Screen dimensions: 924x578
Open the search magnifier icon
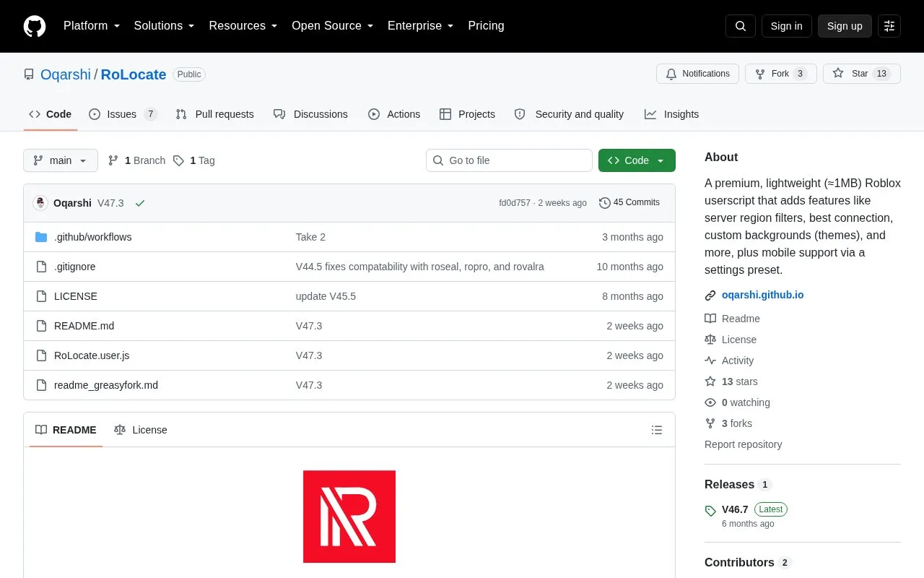pos(741,26)
